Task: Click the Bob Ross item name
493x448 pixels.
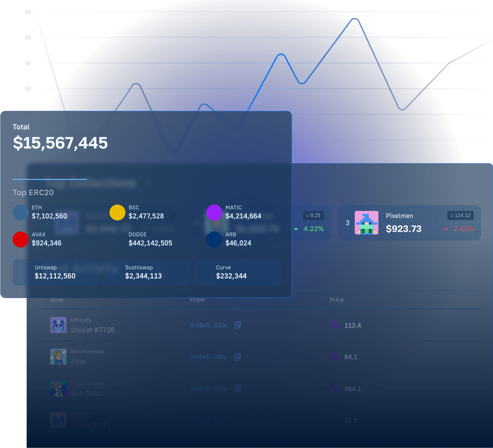Action: coord(86,393)
